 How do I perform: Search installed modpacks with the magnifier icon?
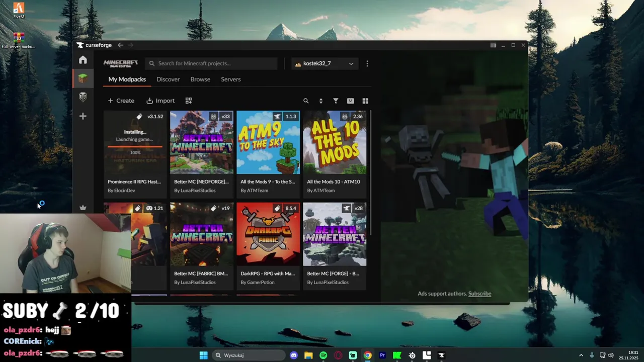pos(306,101)
